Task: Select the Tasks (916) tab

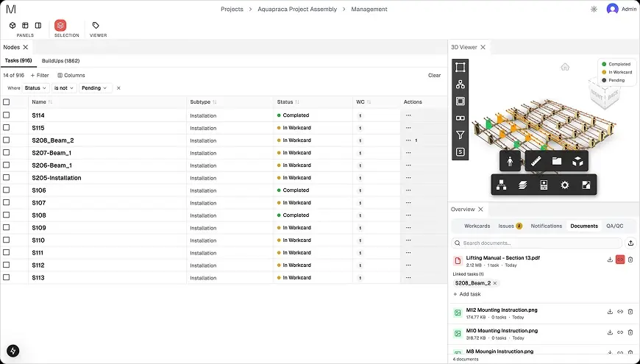Action: pos(18,61)
